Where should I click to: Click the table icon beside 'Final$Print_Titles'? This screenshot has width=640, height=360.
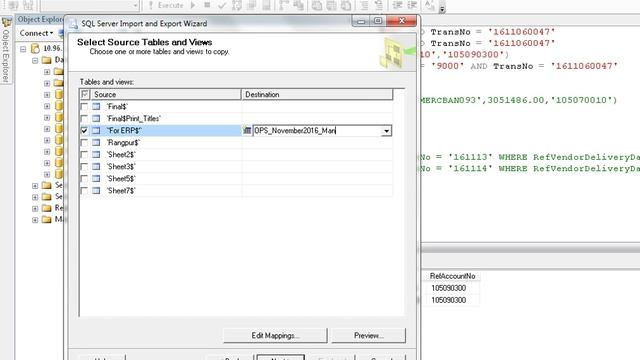pyautogui.click(x=96, y=118)
